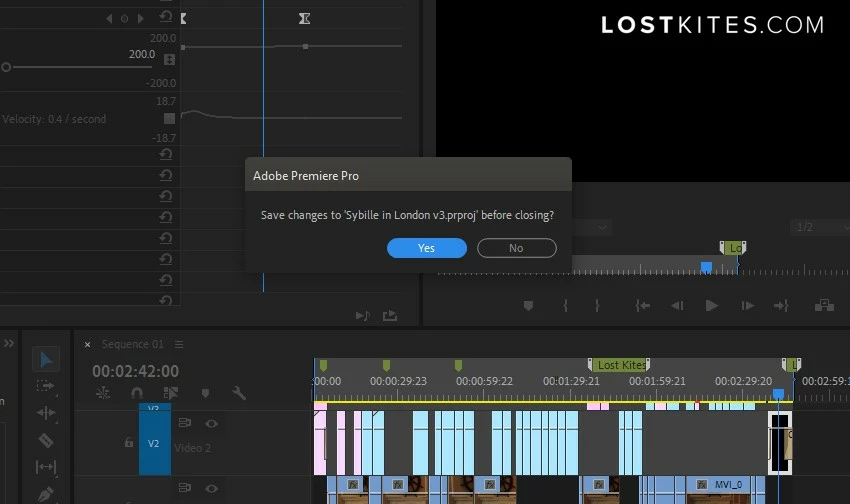Open Timeline Display Settings wrench

(239, 393)
